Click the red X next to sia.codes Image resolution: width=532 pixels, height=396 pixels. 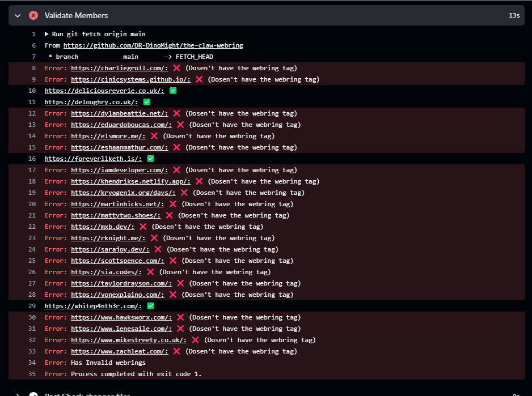pyautogui.click(x=151, y=272)
